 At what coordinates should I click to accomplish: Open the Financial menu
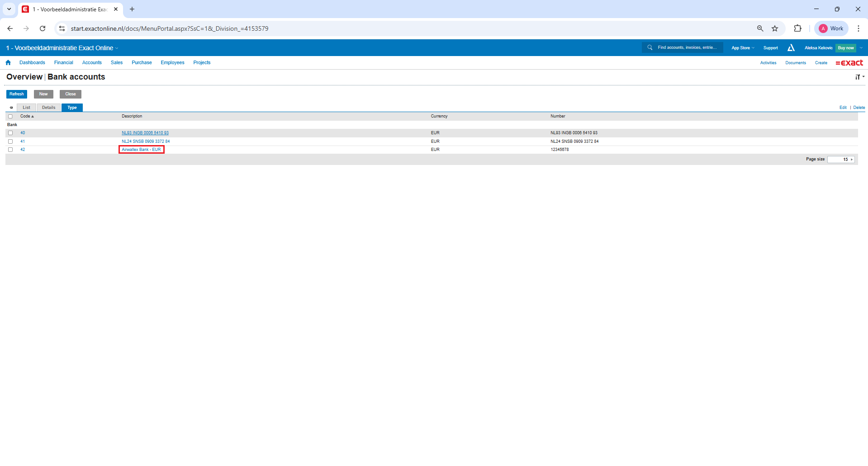point(63,62)
